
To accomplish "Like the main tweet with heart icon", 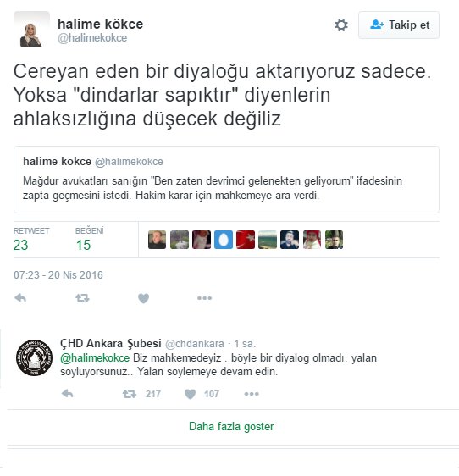I will pos(144,298).
